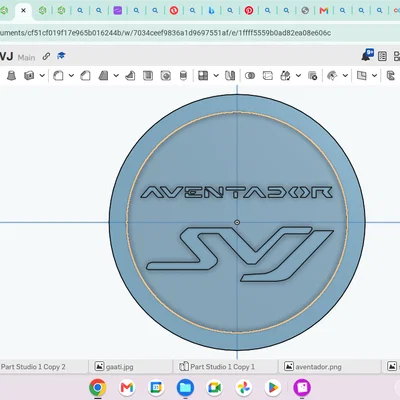This screenshot has height=400, width=400.
Task: Expand the Transform tool dropdown arrow
Action: pyautogui.click(x=298, y=76)
